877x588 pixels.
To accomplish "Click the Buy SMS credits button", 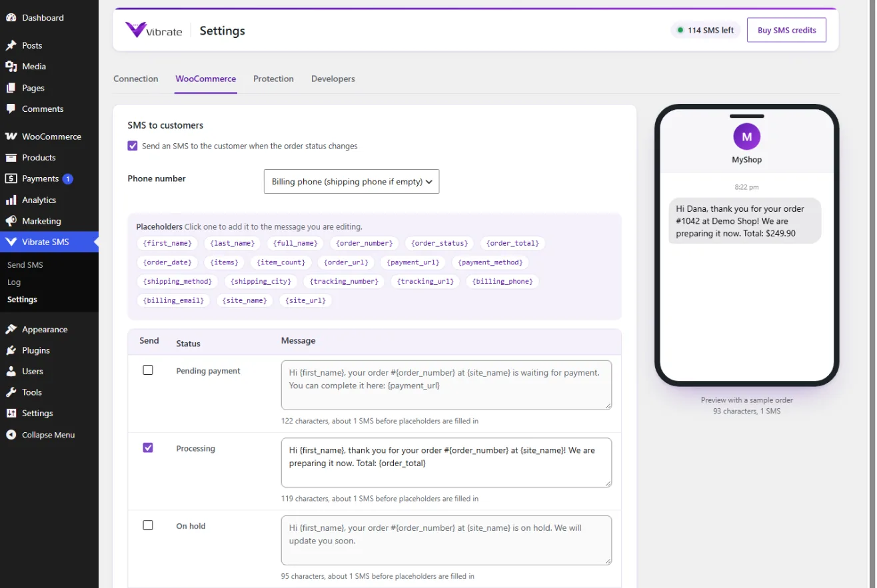I will [786, 30].
